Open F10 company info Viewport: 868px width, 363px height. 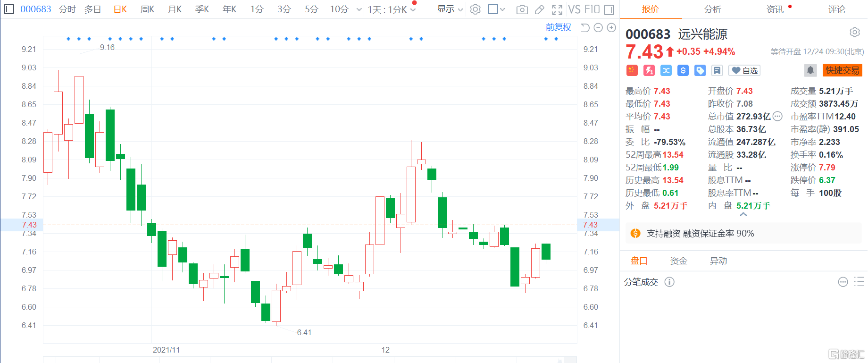(x=592, y=9)
